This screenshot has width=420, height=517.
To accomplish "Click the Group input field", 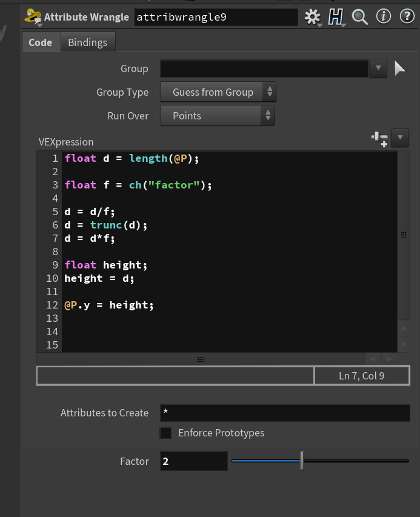I will click(264, 68).
